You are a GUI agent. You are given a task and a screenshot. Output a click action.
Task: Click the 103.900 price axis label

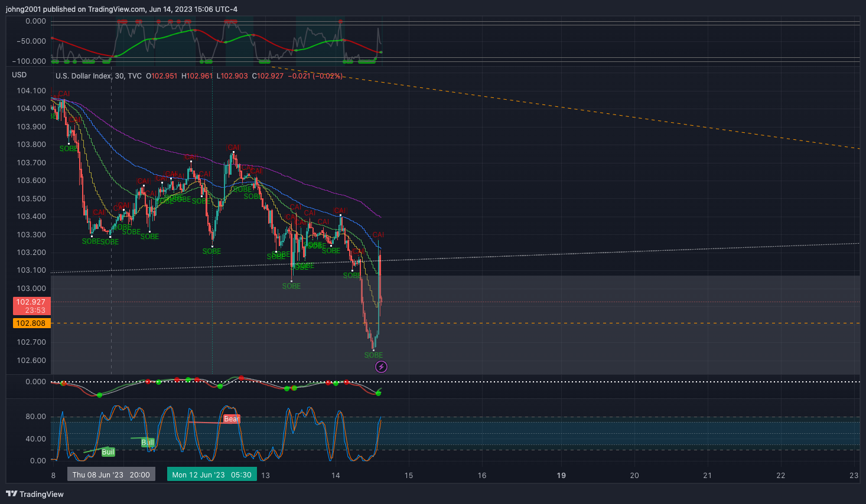tap(31, 127)
